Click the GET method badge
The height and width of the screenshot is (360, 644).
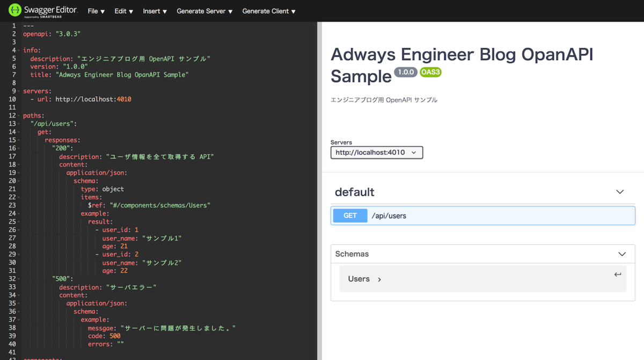pos(350,215)
